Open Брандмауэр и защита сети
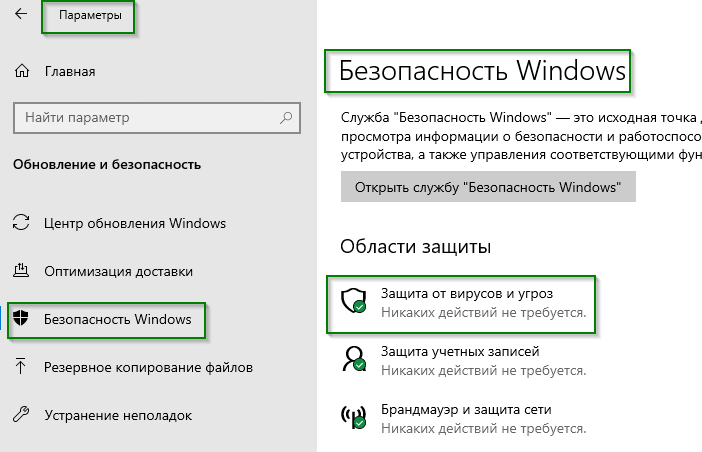702x452 pixels. [466, 410]
